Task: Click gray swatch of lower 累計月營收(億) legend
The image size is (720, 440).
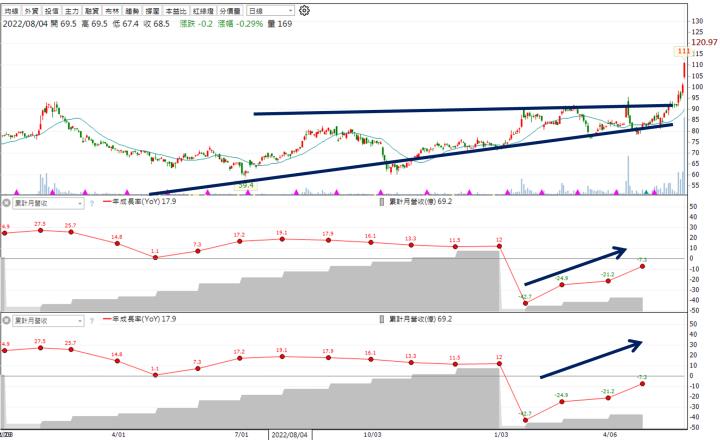Action: [x=382, y=319]
